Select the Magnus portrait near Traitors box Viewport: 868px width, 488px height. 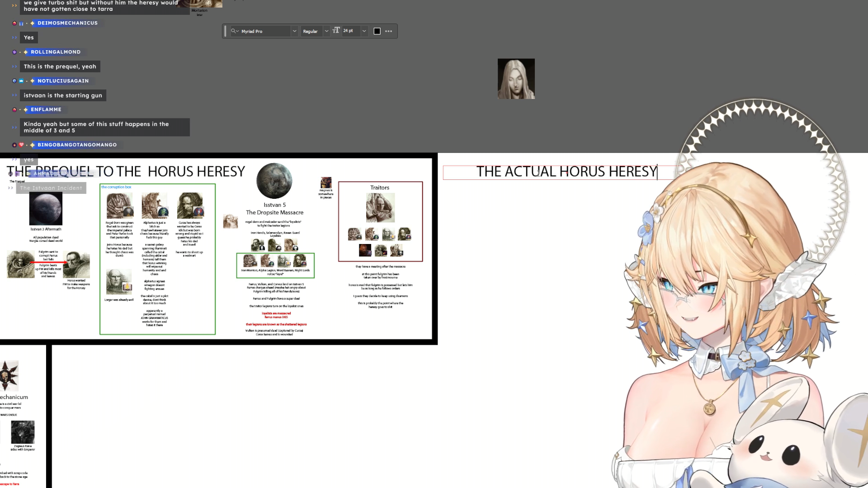[x=326, y=183]
